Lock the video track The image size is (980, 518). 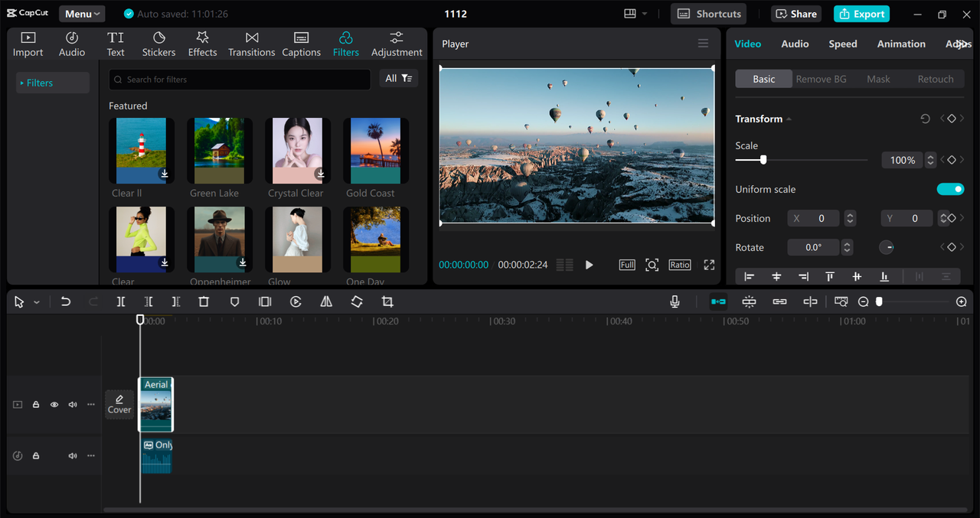click(x=36, y=405)
